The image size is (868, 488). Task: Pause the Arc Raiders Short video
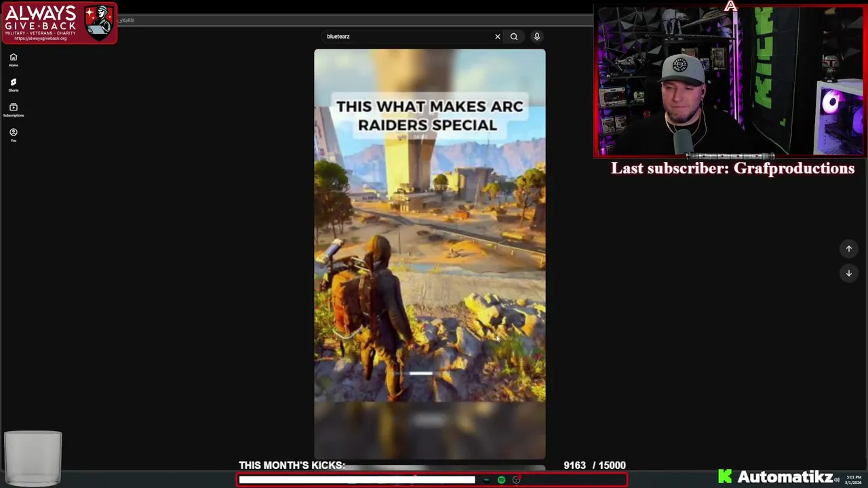coord(429,254)
